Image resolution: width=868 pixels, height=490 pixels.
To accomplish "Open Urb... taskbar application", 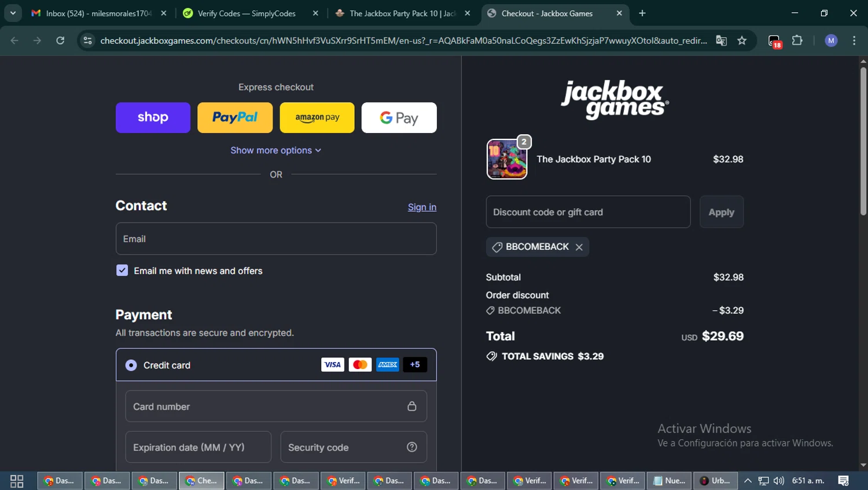I will pyautogui.click(x=715, y=481).
